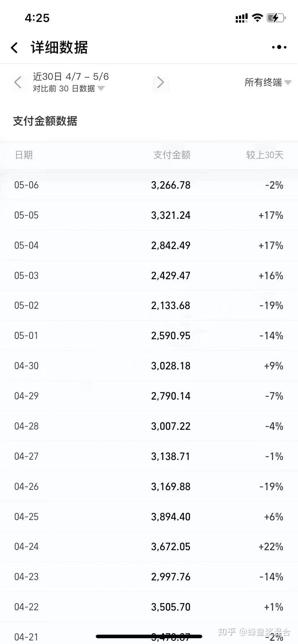Tap the battery charging status icon
298x644 pixels.
click(x=276, y=18)
